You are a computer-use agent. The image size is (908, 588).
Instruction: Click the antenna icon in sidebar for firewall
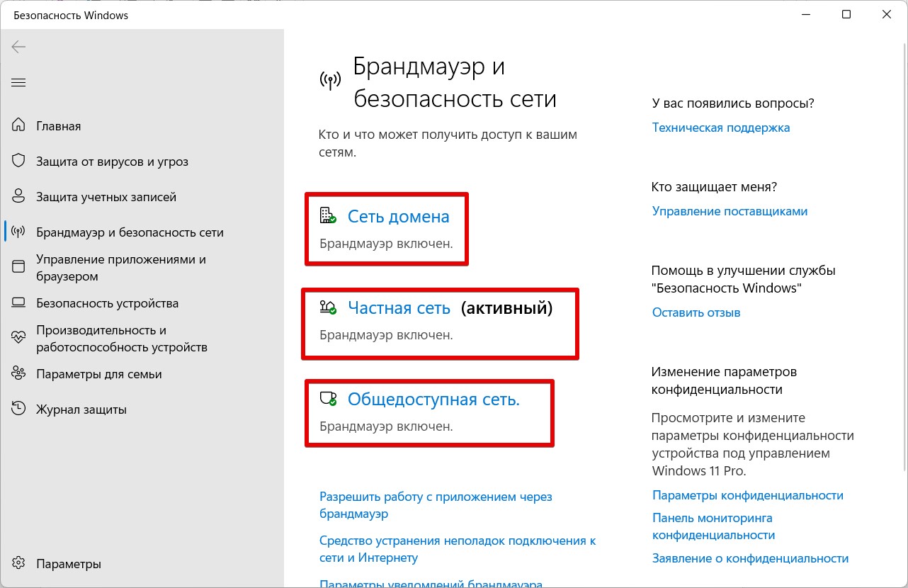[x=19, y=232]
